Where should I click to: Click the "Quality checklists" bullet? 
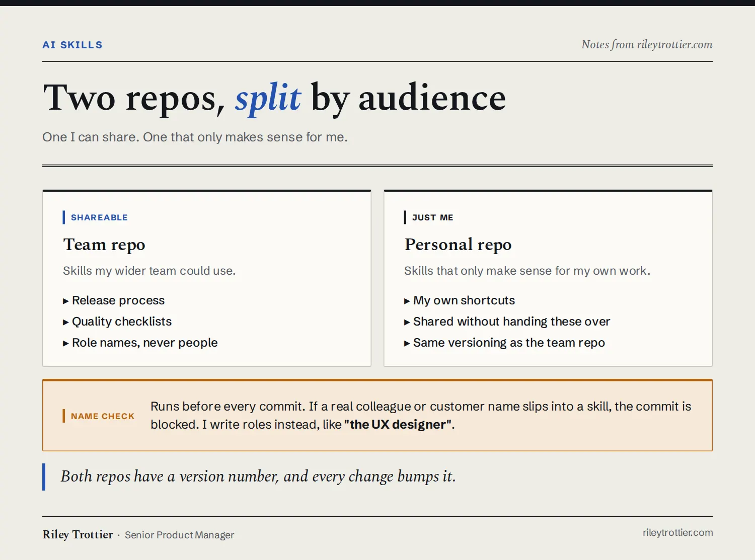pyautogui.click(x=122, y=322)
